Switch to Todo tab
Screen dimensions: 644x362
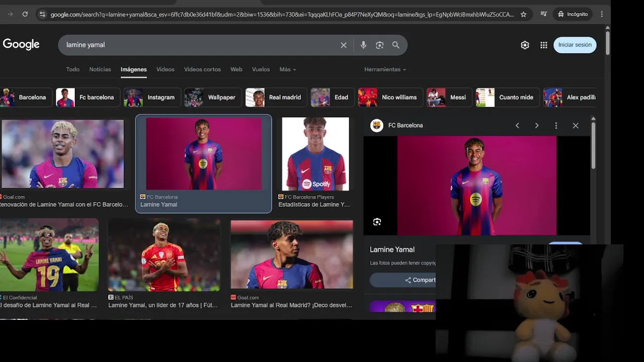[x=73, y=69]
